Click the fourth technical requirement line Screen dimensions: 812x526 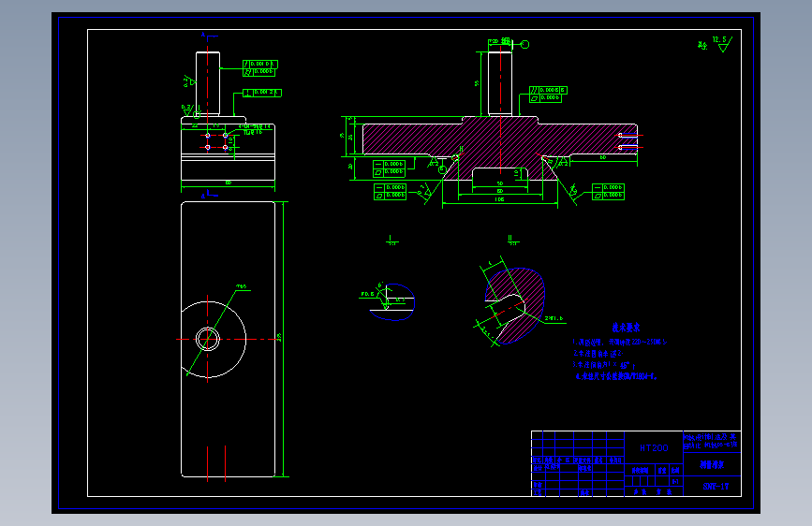coord(616,376)
